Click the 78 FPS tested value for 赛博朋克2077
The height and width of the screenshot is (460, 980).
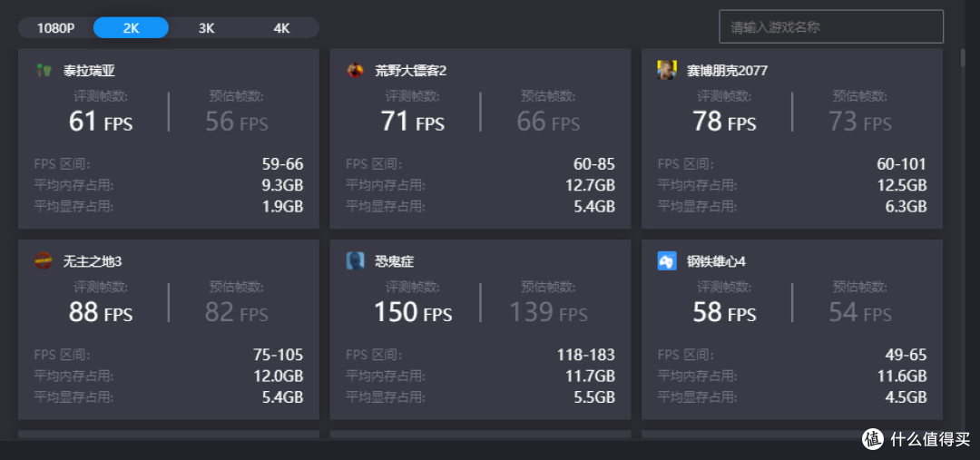pos(724,122)
